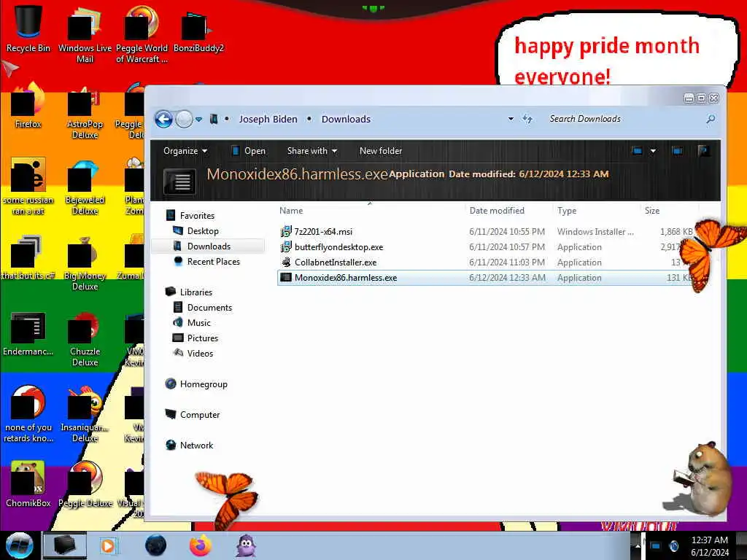The image size is (747, 560).
Task: Select Monoxidex86.harmless.exe file row
Action: pos(486,278)
